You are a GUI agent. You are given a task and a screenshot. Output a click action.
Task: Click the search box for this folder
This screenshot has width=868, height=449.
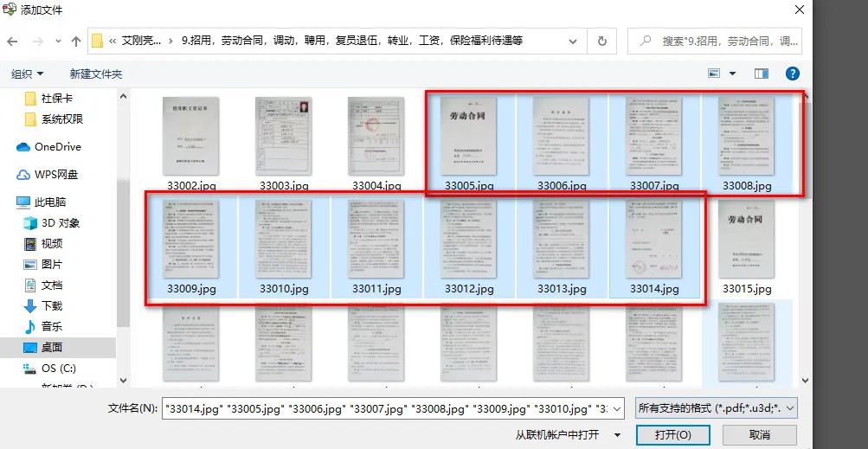[714, 41]
